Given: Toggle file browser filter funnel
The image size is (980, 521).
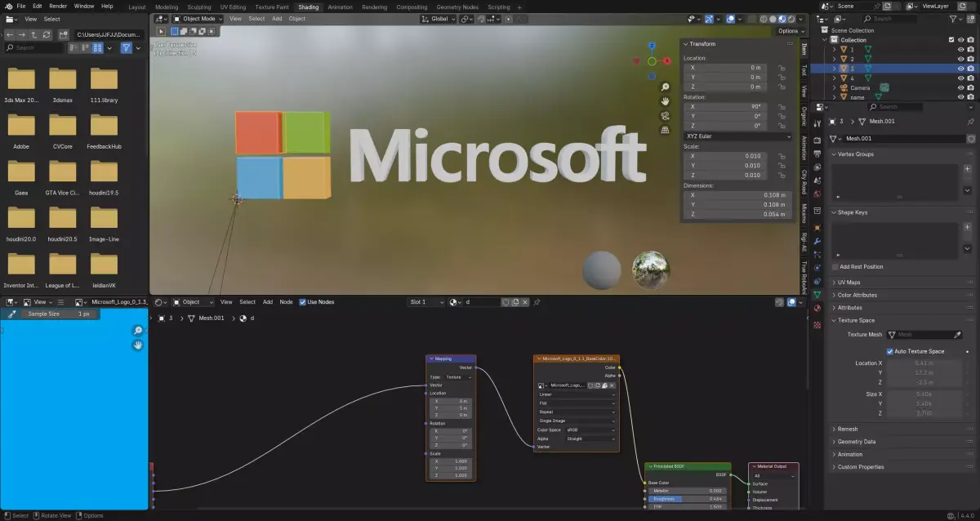Looking at the screenshot, I should point(127,48).
